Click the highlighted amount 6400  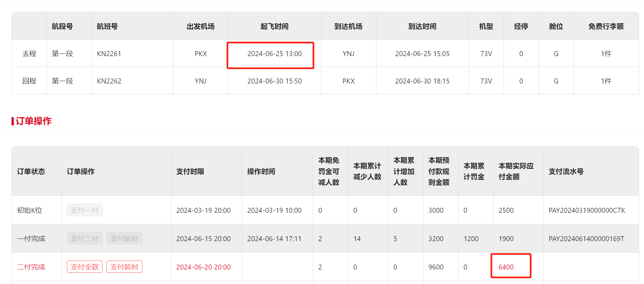[506, 267]
